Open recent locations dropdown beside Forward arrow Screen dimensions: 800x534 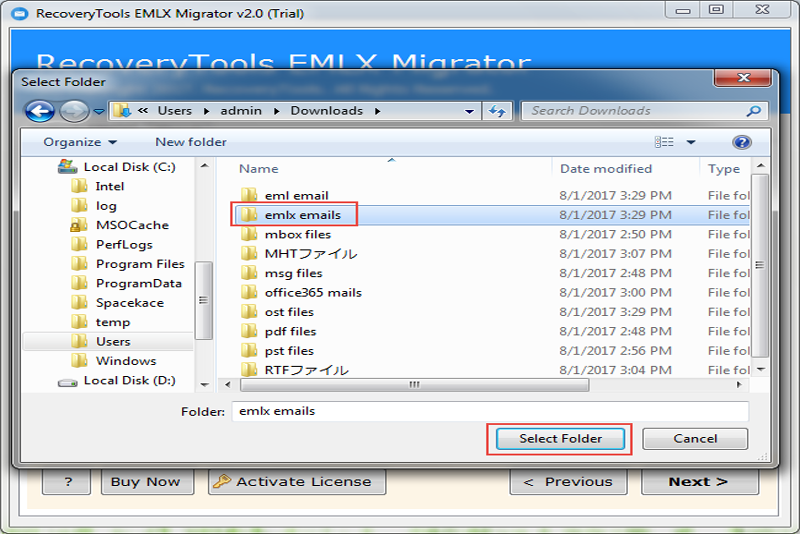pos(99,111)
